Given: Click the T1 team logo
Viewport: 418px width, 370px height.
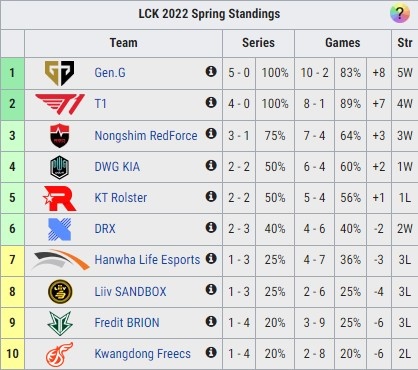Looking at the screenshot, I should 60,104.
